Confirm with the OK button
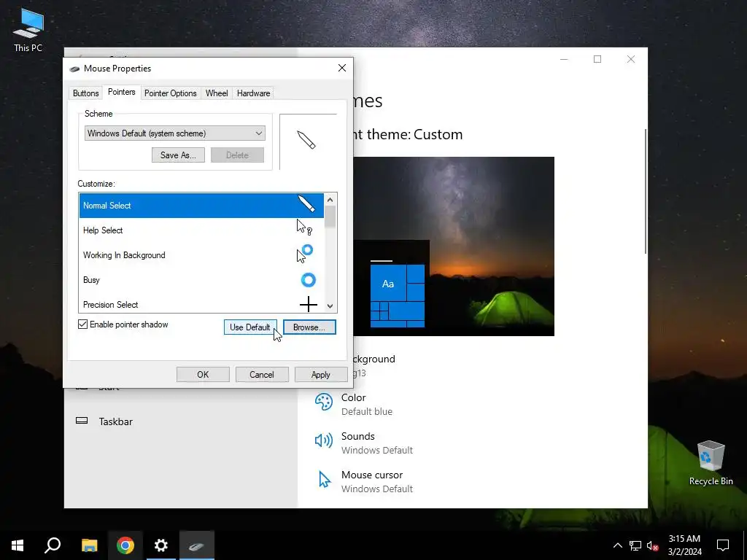The width and height of the screenshot is (747, 560). (x=203, y=374)
